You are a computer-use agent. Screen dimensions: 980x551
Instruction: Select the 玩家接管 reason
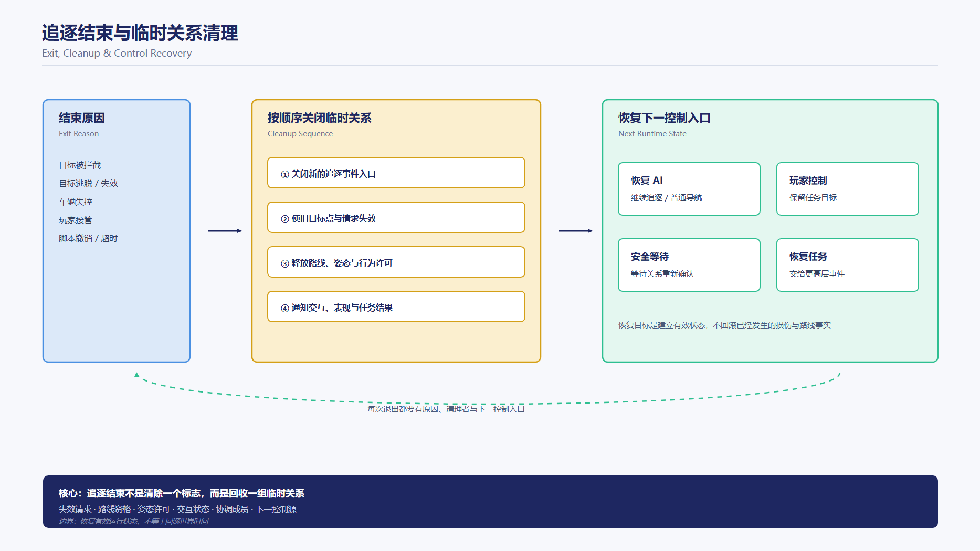pos(76,220)
